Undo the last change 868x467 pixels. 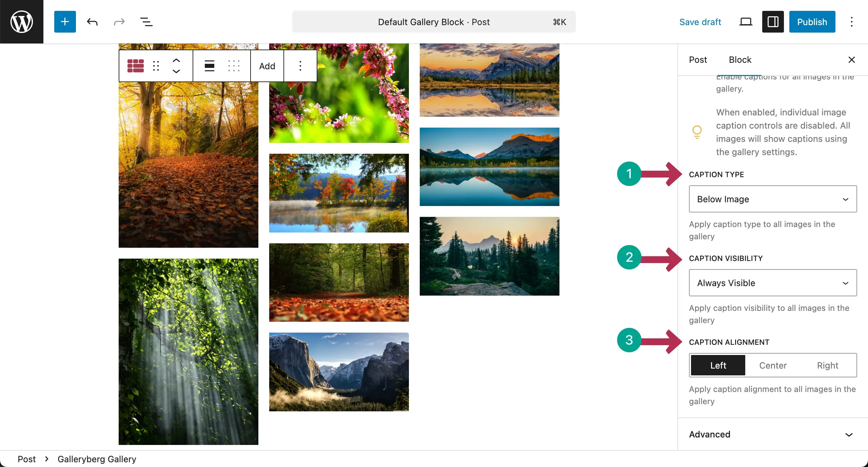(x=92, y=22)
